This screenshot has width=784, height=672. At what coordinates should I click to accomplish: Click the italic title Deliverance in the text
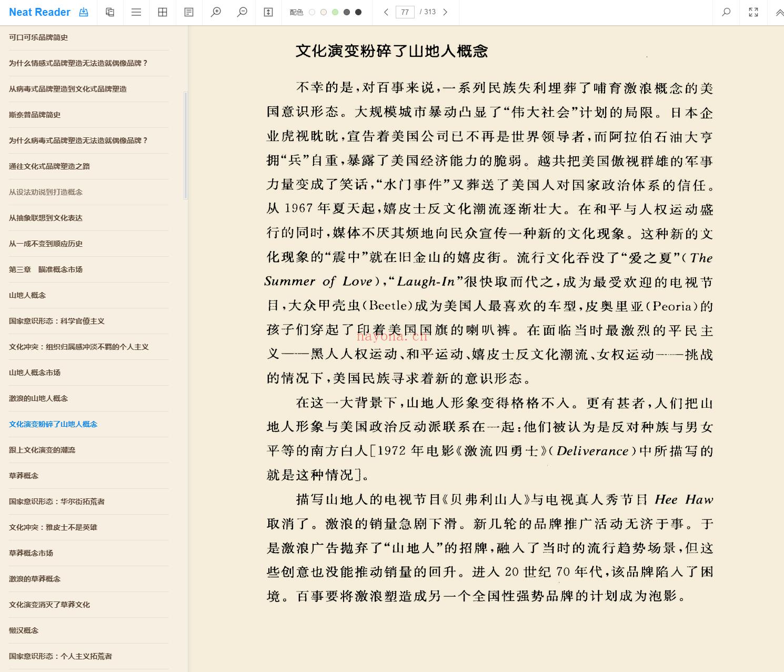click(x=592, y=451)
